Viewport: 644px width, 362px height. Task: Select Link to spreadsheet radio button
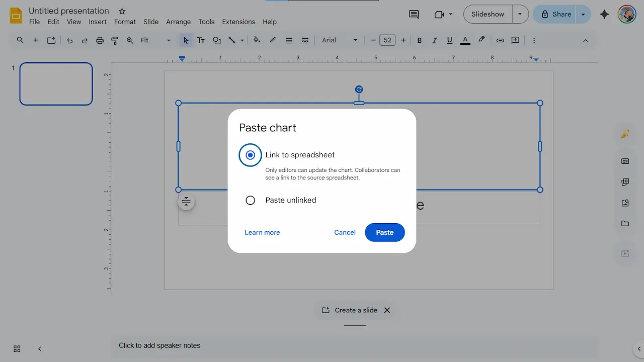[250, 155]
